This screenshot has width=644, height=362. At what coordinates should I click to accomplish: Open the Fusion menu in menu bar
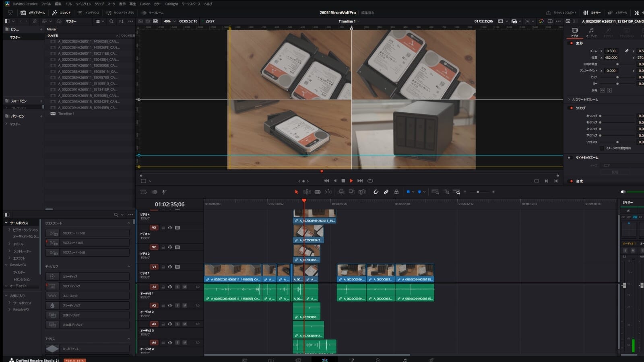145,4
